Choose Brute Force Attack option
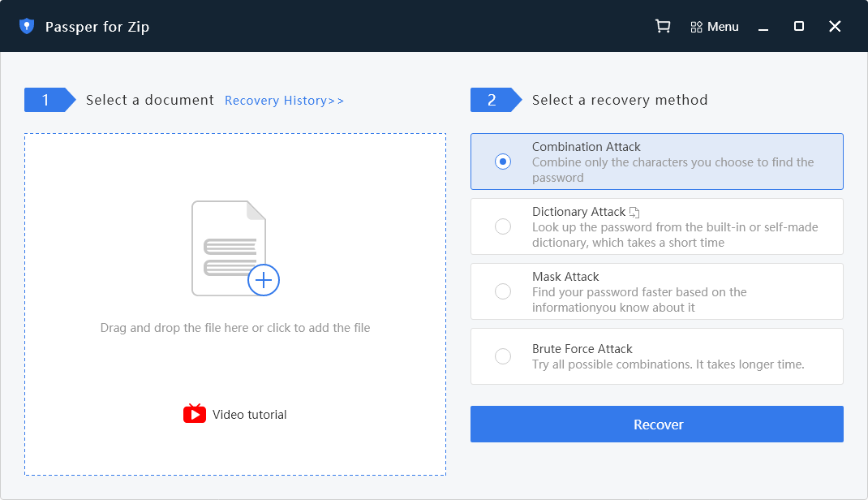868x500 pixels. click(x=503, y=356)
